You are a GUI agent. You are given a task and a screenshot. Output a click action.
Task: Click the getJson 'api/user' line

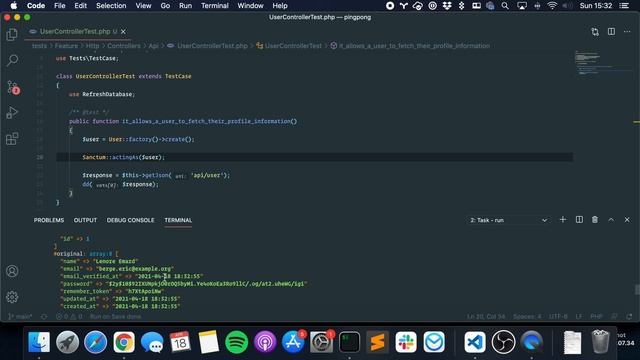click(156, 175)
